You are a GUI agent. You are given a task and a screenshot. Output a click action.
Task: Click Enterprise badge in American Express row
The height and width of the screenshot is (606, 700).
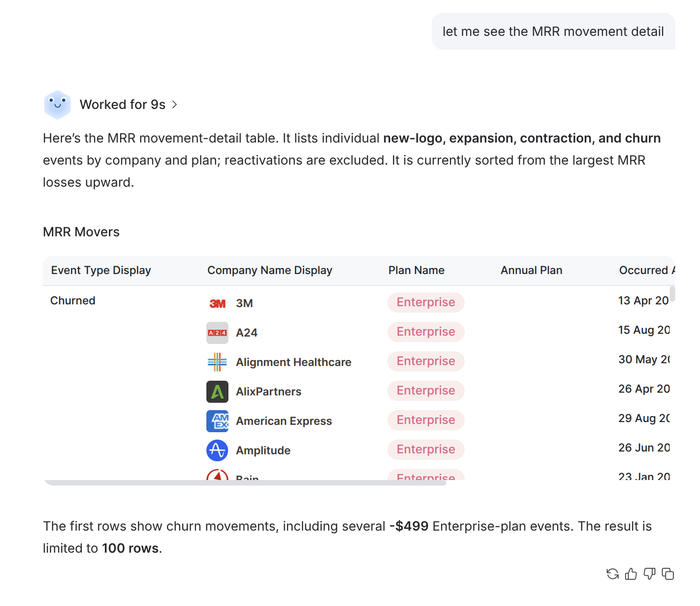pyautogui.click(x=426, y=420)
